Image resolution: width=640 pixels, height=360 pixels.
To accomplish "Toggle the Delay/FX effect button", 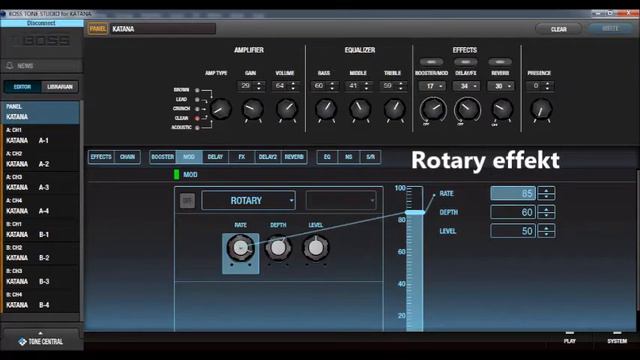I will tap(465, 62).
